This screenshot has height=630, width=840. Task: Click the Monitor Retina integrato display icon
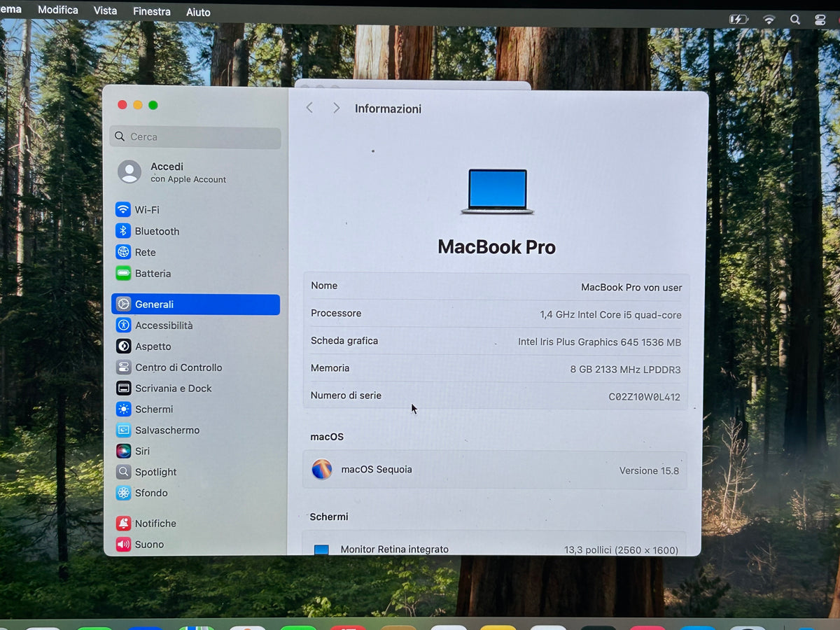tap(321, 549)
